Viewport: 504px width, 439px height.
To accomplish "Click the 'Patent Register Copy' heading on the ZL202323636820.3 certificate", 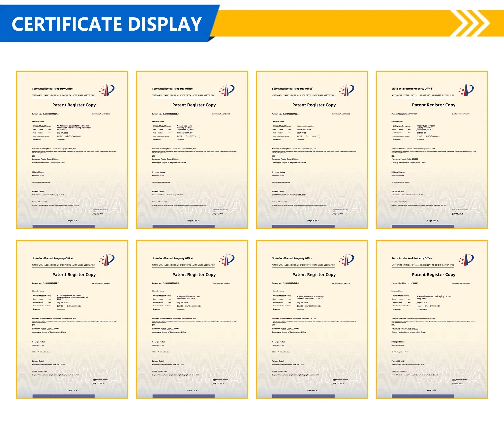I will tap(194, 105).
